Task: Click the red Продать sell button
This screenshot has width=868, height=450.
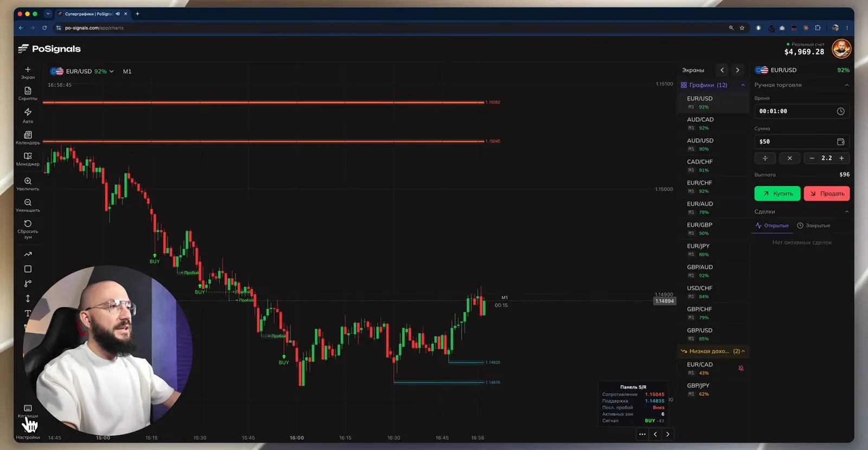Action: [826, 194]
